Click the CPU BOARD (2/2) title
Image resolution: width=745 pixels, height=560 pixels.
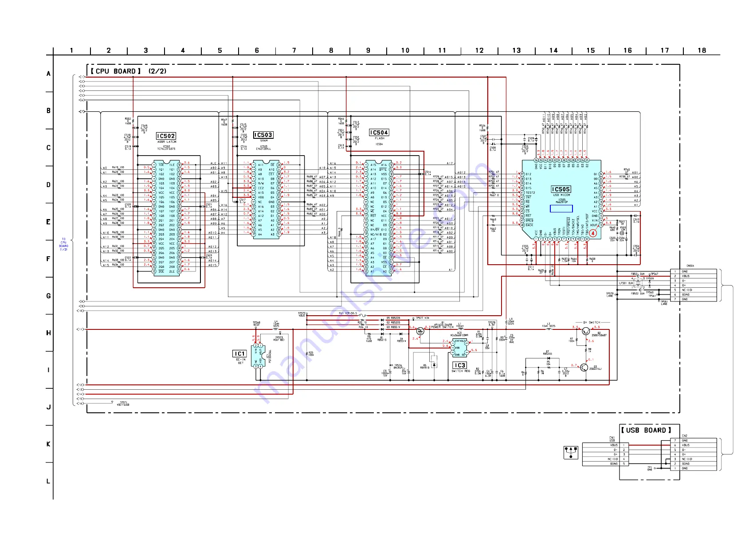(x=129, y=71)
